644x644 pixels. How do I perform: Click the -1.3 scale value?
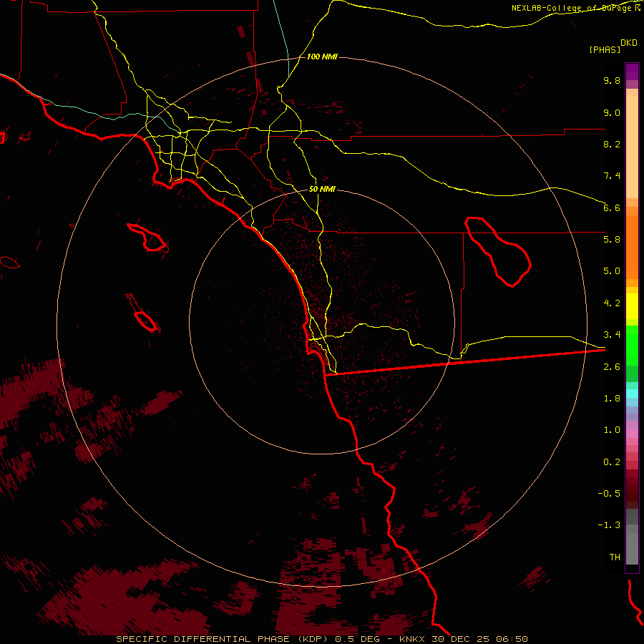(x=609, y=525)
